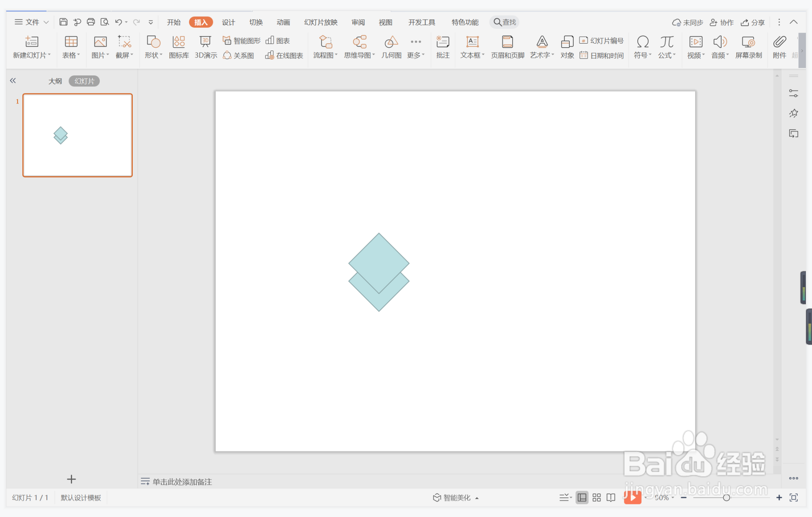This screenshot has width=812, height=517.
Task: Switch to reading view icon
Action: point(611,497)
